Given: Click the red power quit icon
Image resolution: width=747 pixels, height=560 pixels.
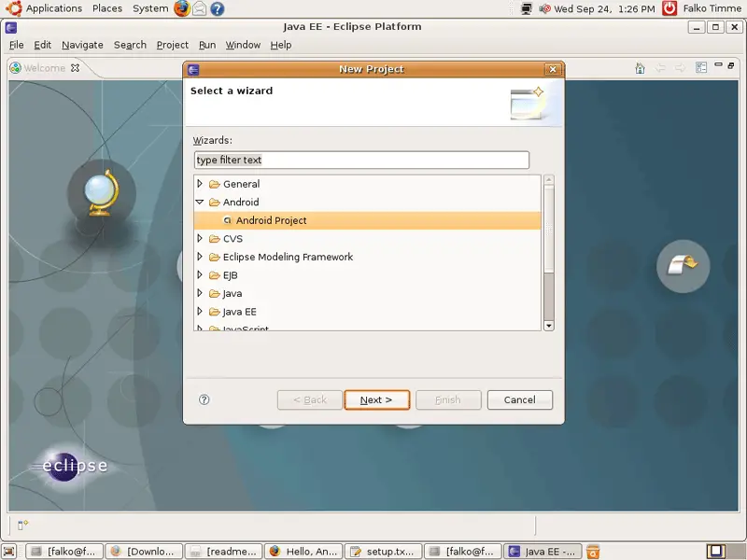Looking at the screenshot, I should (669, 8).
